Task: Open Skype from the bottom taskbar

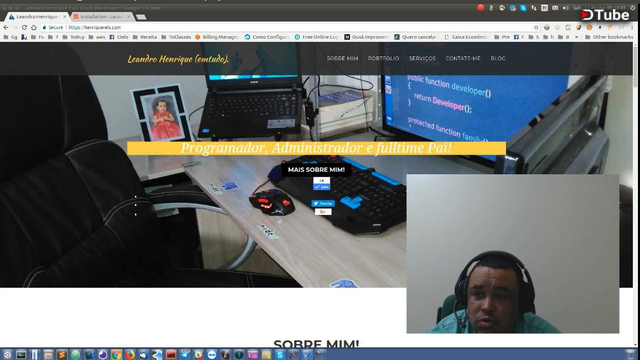Action: [x=280, y=355]
